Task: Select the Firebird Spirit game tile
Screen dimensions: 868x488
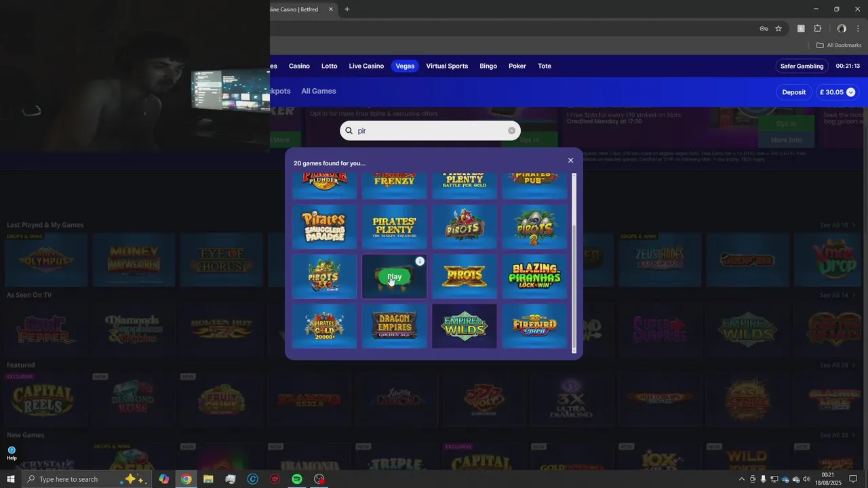Action: coord(534,326)
